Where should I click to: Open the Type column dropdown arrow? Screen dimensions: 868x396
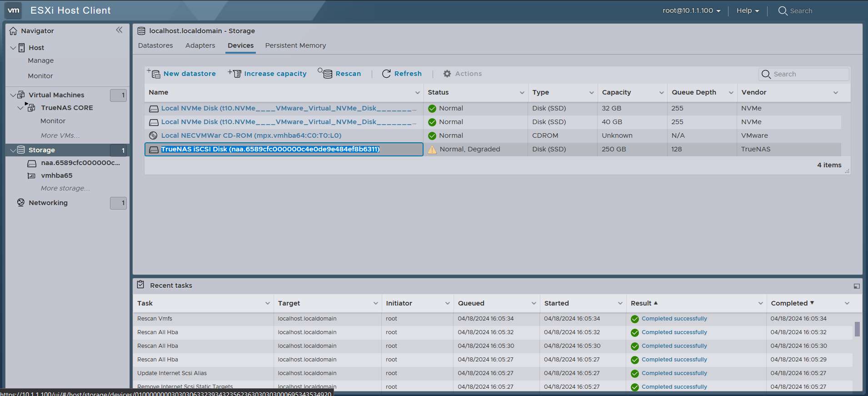[591, 93]
